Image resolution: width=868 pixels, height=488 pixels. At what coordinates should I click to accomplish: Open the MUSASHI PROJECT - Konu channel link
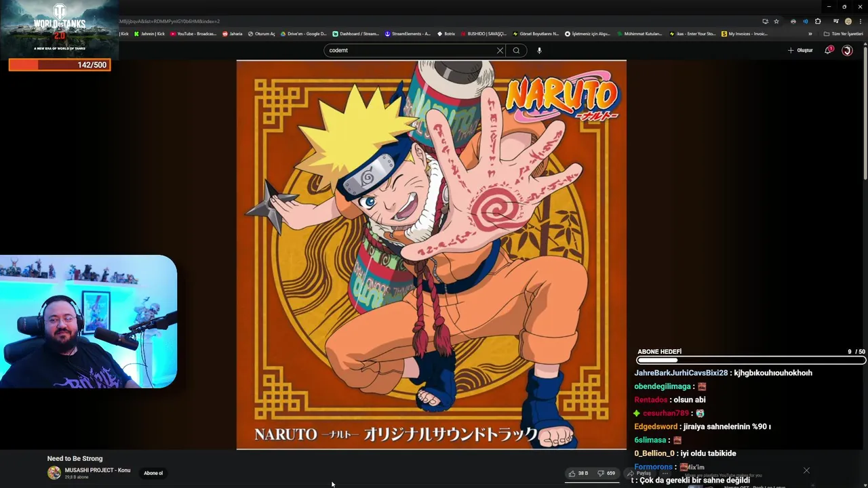click(x=97, y=470)
